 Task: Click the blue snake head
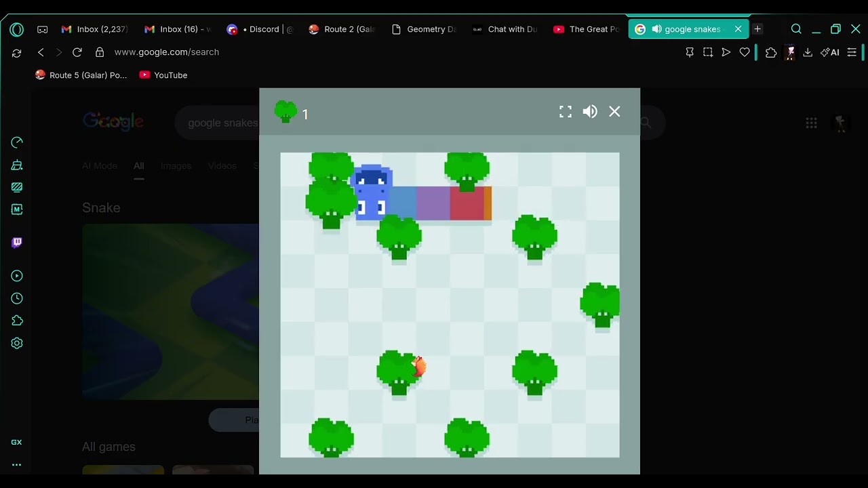click(x=372, y=192)
